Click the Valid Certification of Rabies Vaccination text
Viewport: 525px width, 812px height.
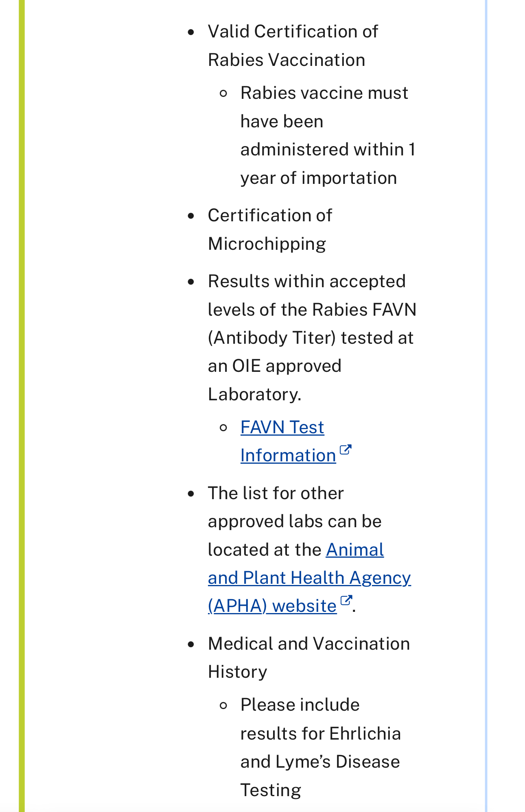293,46
